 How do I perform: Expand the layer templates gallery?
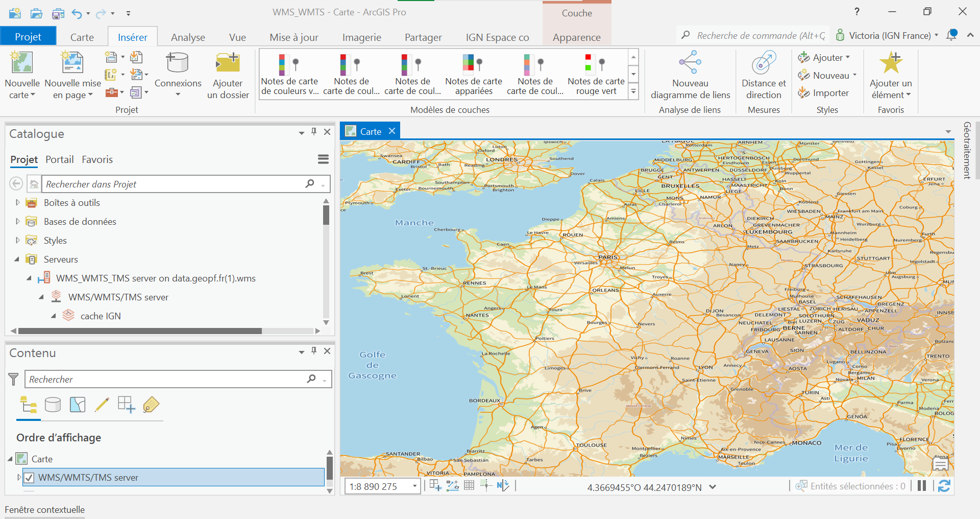point(633,92)
